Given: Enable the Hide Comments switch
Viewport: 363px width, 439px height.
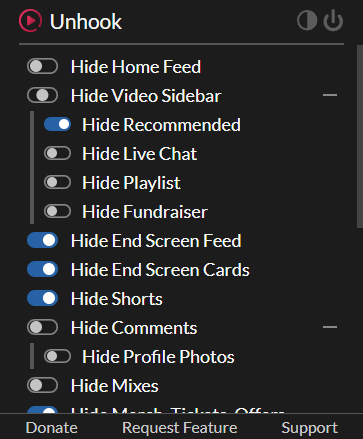Looking at the screenshot, I should click(42, 327).
